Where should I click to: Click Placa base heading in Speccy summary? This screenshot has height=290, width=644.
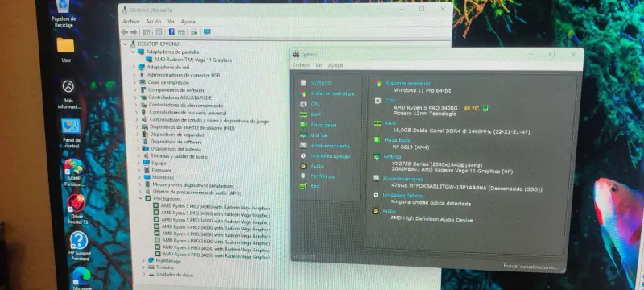(397, 140)
